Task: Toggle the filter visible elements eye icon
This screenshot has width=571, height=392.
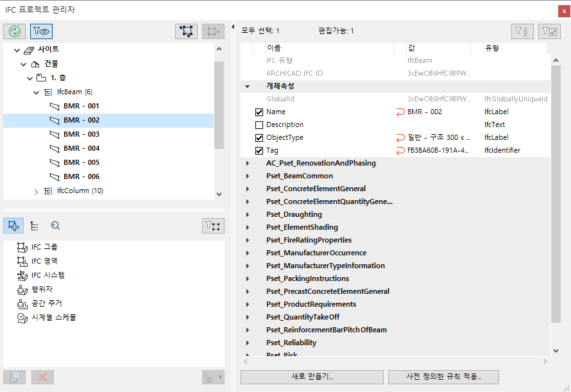Action: coord(42,31)
